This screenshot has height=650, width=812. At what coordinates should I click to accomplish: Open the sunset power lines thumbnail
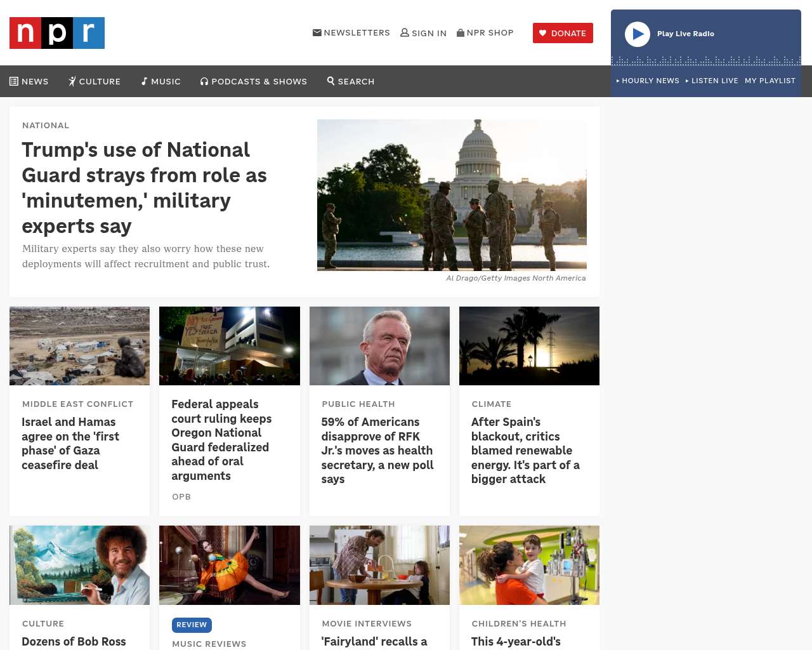tap(529, 346)
